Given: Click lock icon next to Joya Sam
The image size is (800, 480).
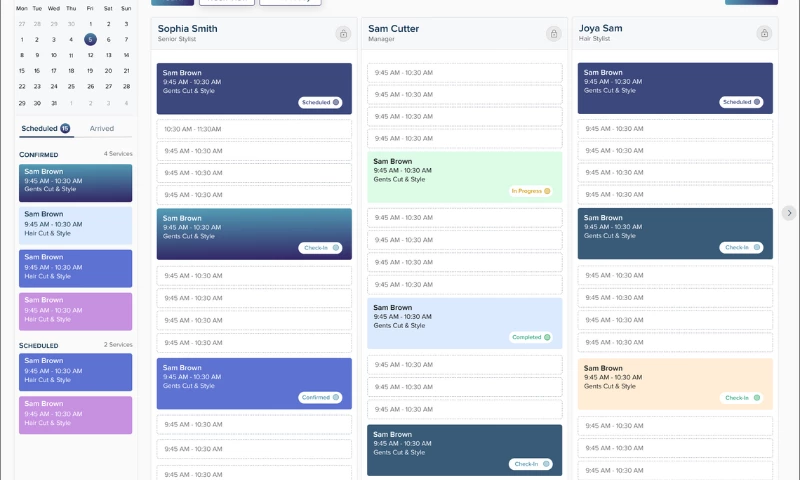Looking at the screenshot, I should click(x=764, y=34).
